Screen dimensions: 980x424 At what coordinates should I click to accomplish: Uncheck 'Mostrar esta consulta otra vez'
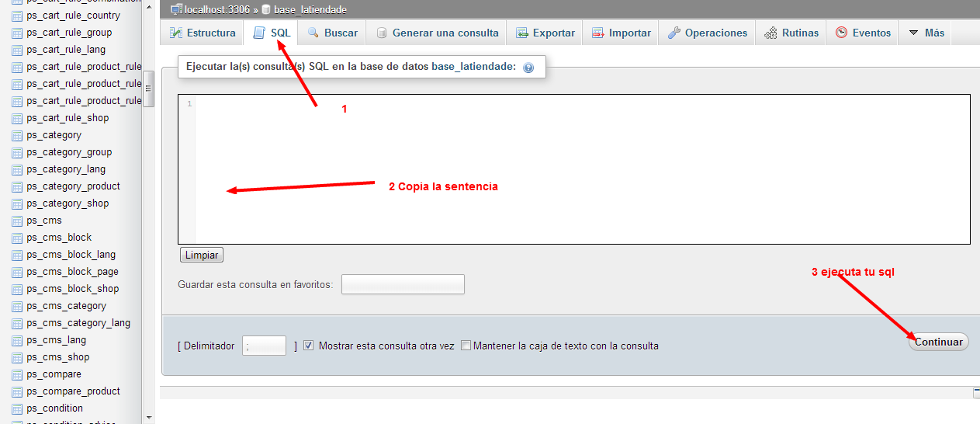(309, 346)
